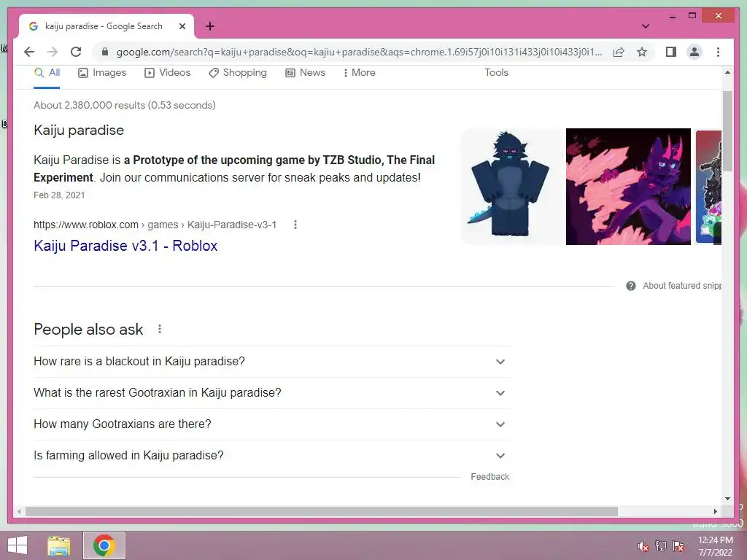The image size is (747, 560).
Task: Open the tab search chevron in the title bar
Action: pos(646,26)
